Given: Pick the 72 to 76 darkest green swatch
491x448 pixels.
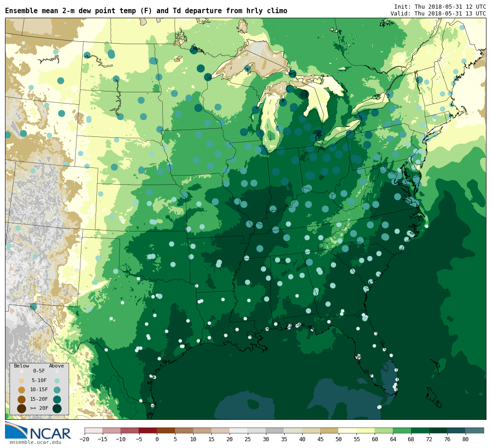Looking at the screenshot, I should (x=439, y=430).
